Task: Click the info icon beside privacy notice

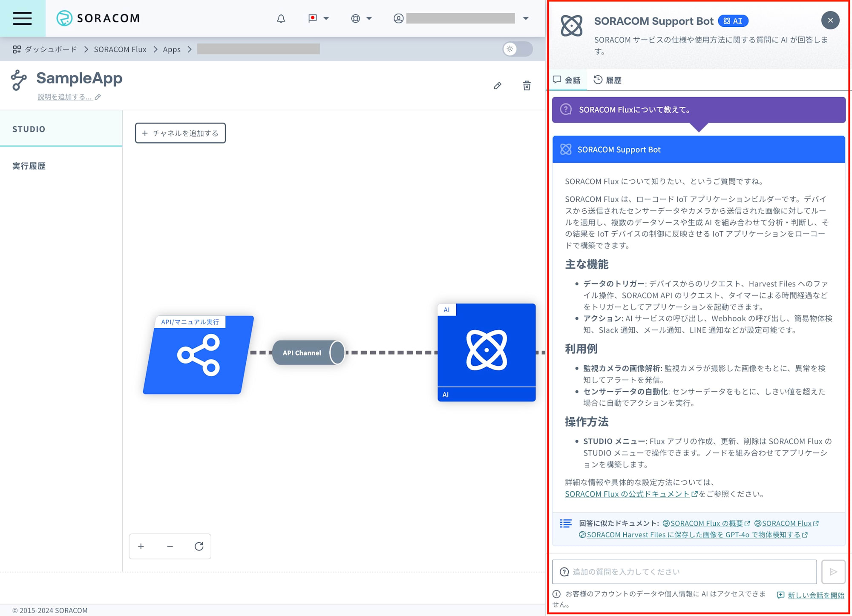Action: coord(556,594)
